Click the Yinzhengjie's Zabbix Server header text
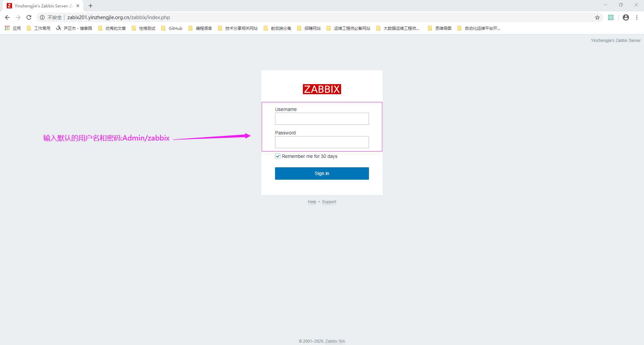This screenshot has width=644, height=345. (x=616, y=41)
